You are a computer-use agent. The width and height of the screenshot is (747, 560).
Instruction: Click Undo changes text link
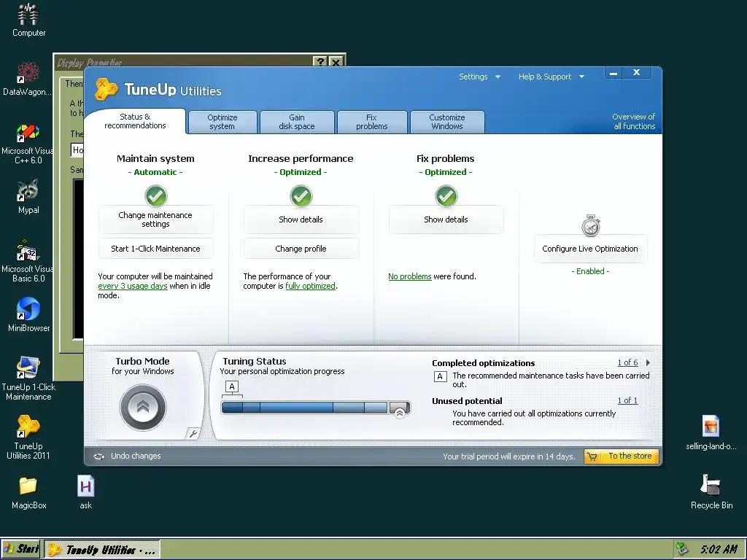(x=136, y=456)
